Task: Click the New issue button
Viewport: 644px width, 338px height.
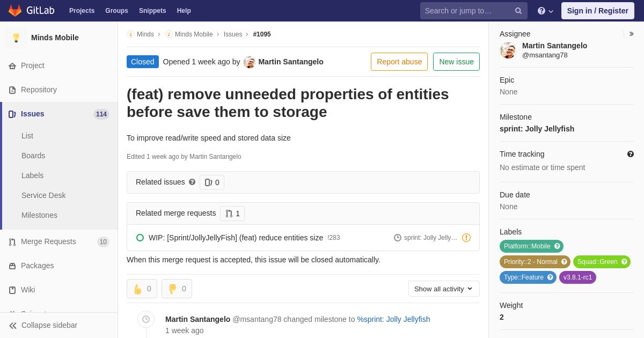Action: 456,62
